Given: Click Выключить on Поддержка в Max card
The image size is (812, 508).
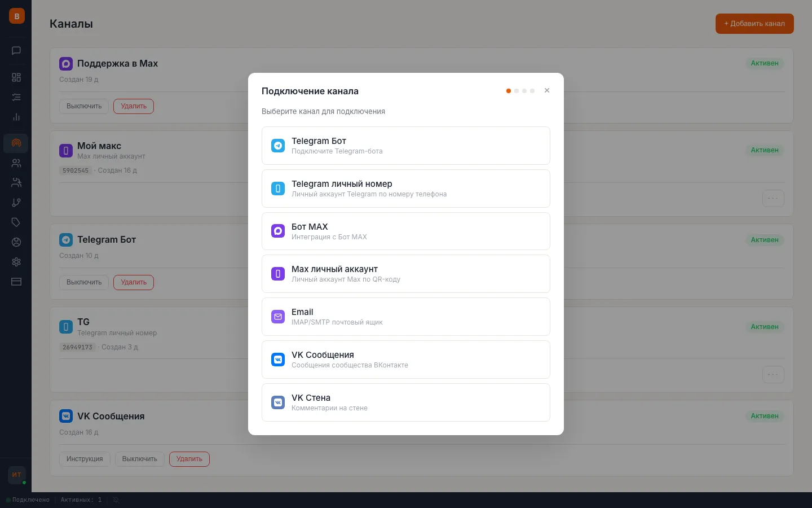Looking at the screenshot, I should pos(84,106).
